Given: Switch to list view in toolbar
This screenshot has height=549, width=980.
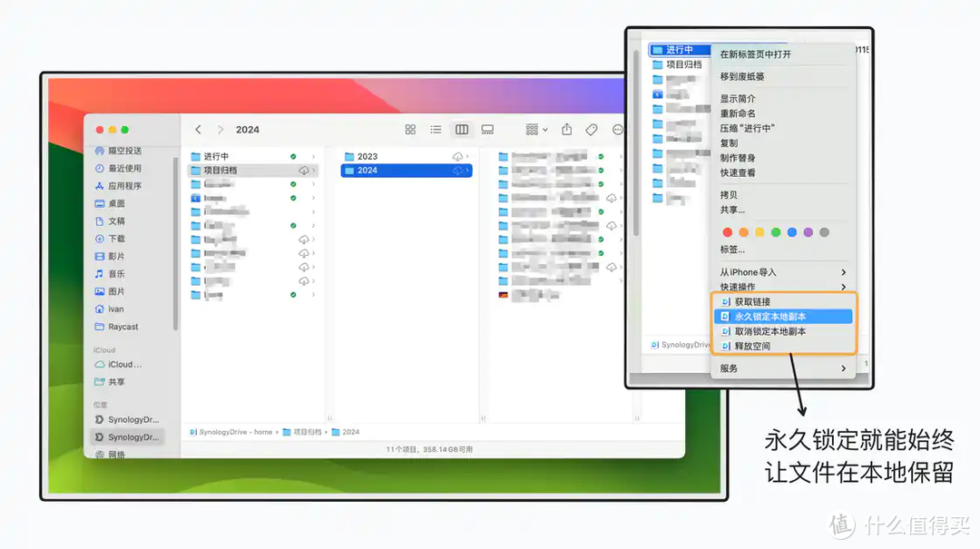Looking at the screenshot, I should 436,129.
